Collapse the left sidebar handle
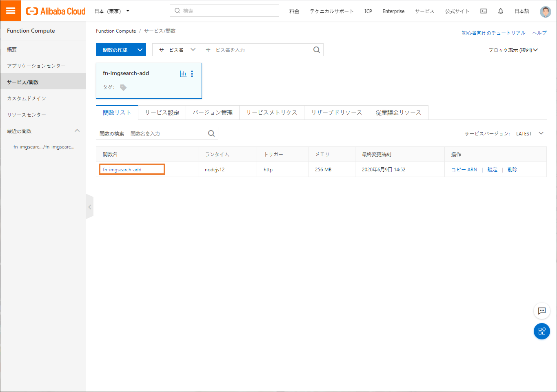Viewport: 557px width, 392px height. point(90,207)
